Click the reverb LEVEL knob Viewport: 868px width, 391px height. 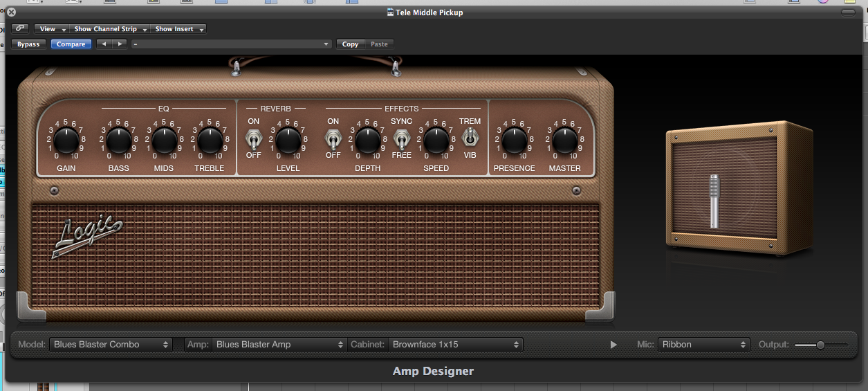click(x=288, y=142)
